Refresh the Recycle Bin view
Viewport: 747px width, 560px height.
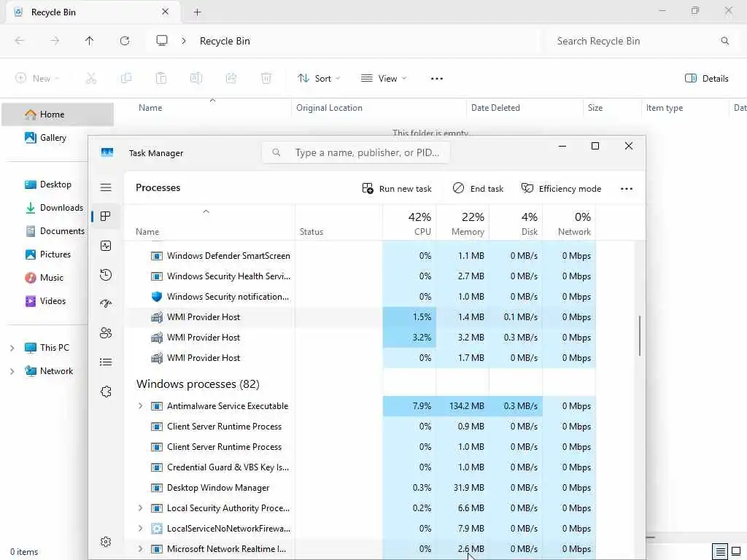click(x=125, y=41)
